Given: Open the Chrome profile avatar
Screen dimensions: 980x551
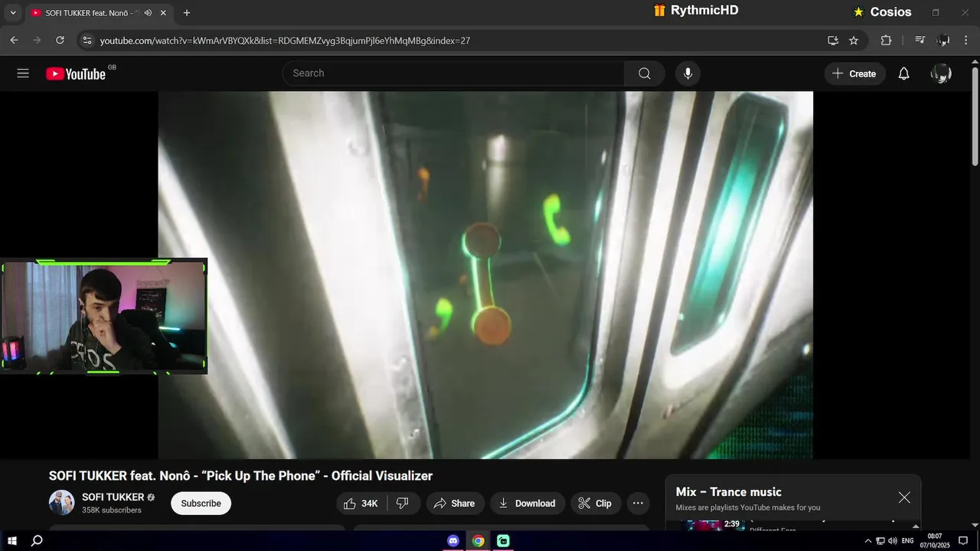Looking at the screenshot, I should pos(943,41).
